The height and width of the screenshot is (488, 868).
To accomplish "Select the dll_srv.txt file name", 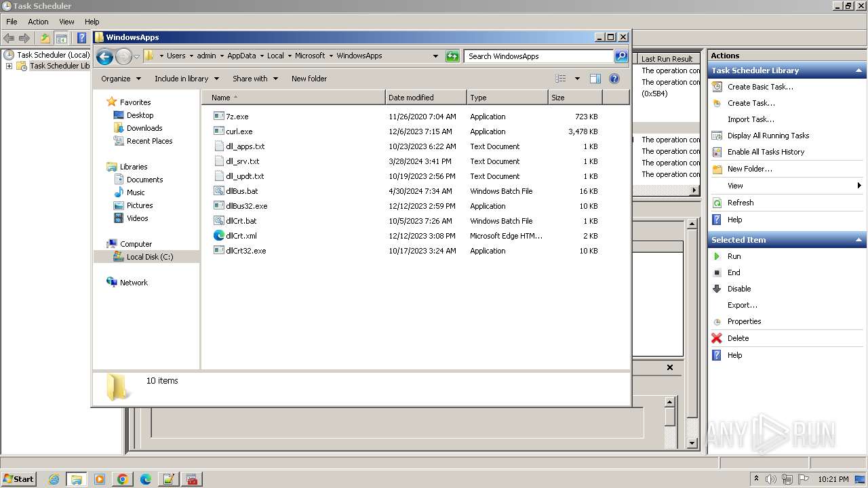I will click(243, 161).
